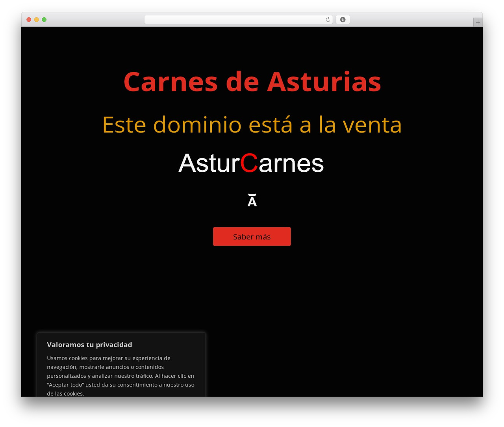
Task: Click the "Valoramos tu privacidad" cookie heading
Action: click(x=89, y=345)
